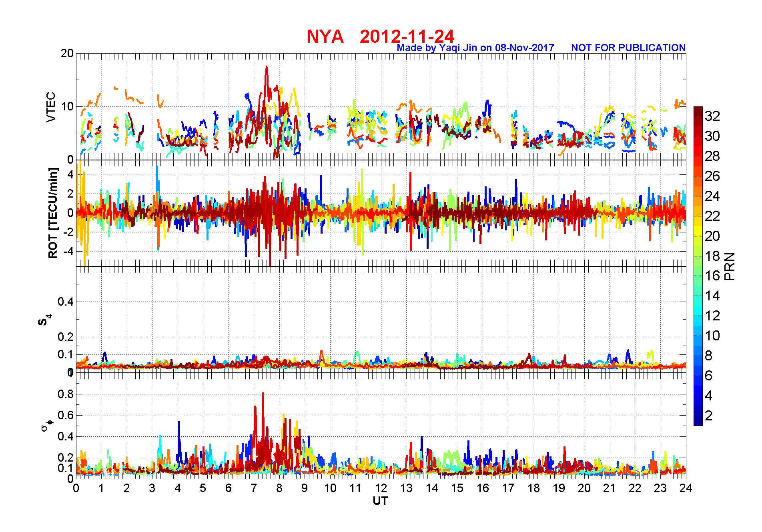This screenshot has width=762, height=532.
Task: Click colorbar tick label 8
Action: tap(709, 356)
